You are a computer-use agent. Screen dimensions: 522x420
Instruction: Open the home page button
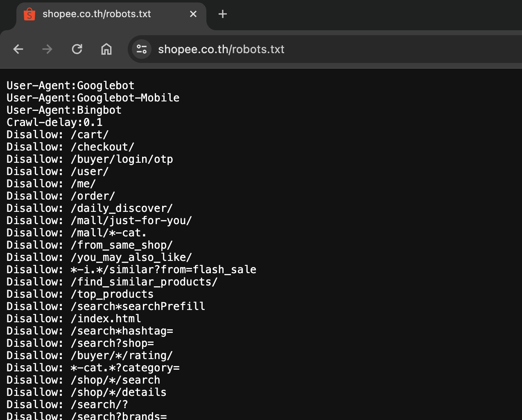click(x=106, y=49)
